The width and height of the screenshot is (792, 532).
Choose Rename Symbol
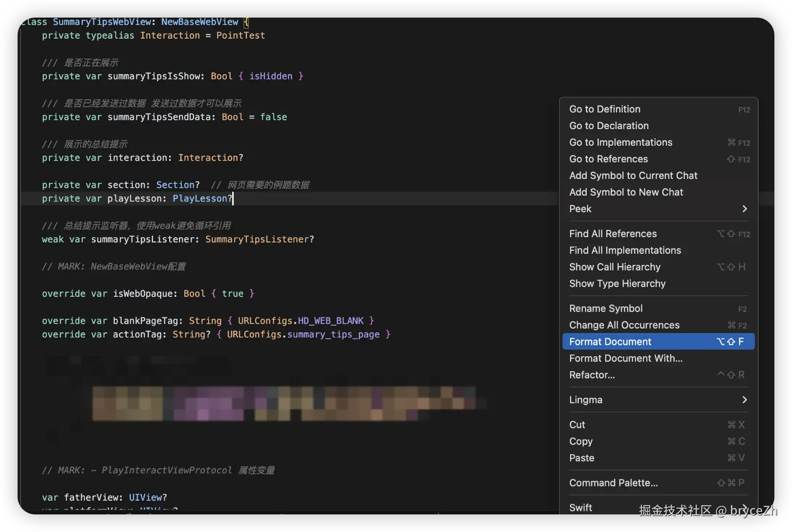(x=606, y=309)
